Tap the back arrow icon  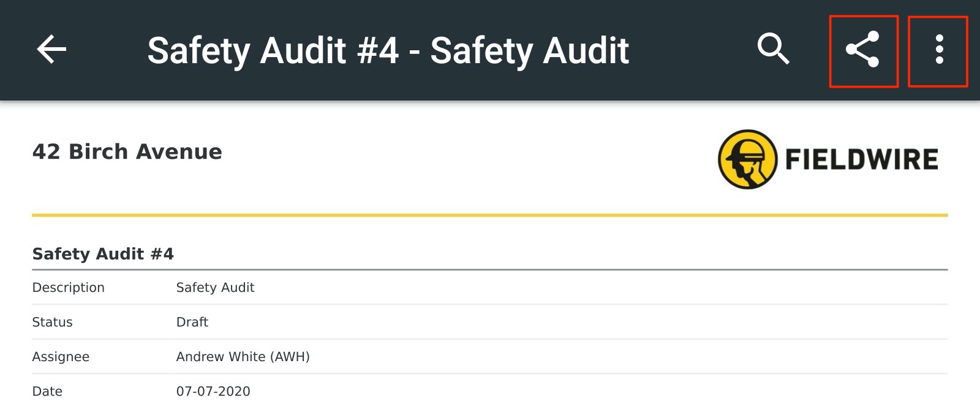coord(51,50)
